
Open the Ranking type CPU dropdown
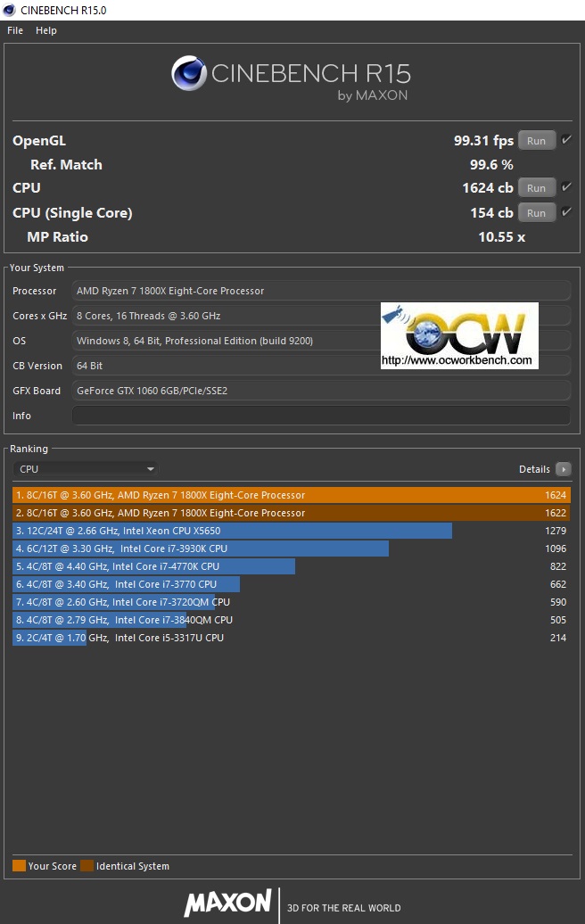point(86,469)
